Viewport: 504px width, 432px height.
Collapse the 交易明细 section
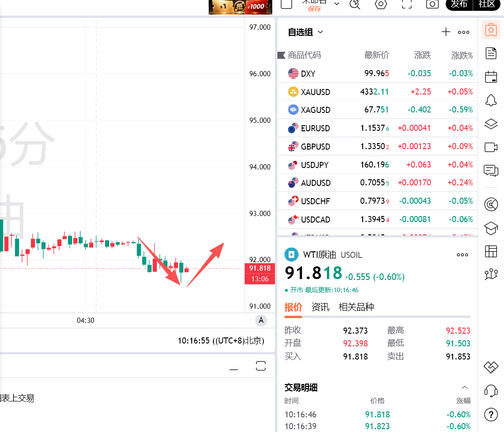click(x=464, y=387)
